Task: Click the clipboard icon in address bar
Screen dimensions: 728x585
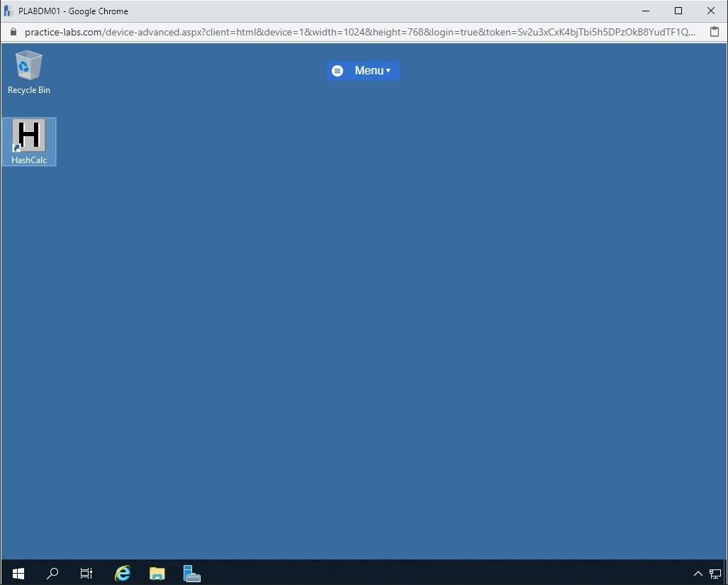Action: [x=715, y=32]
